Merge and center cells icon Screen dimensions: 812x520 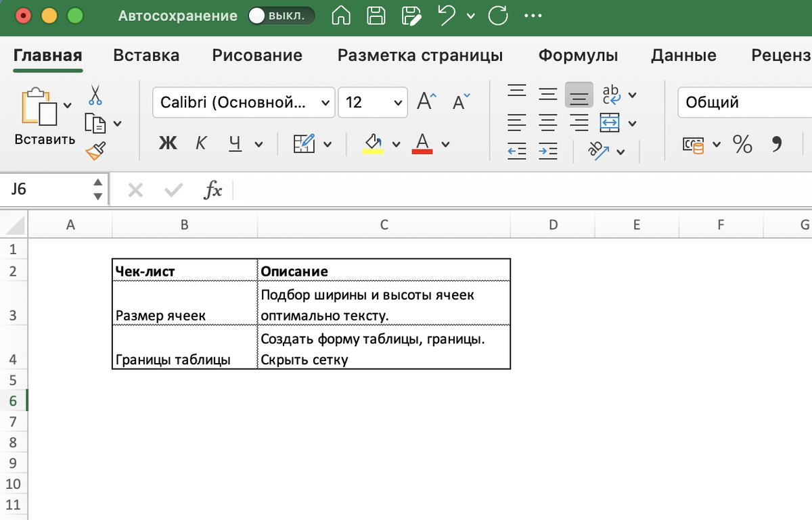(x=610, y=123)
